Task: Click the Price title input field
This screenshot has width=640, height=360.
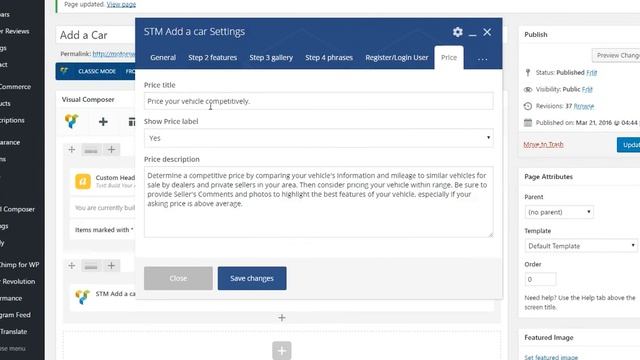Action: pos(318,101)
